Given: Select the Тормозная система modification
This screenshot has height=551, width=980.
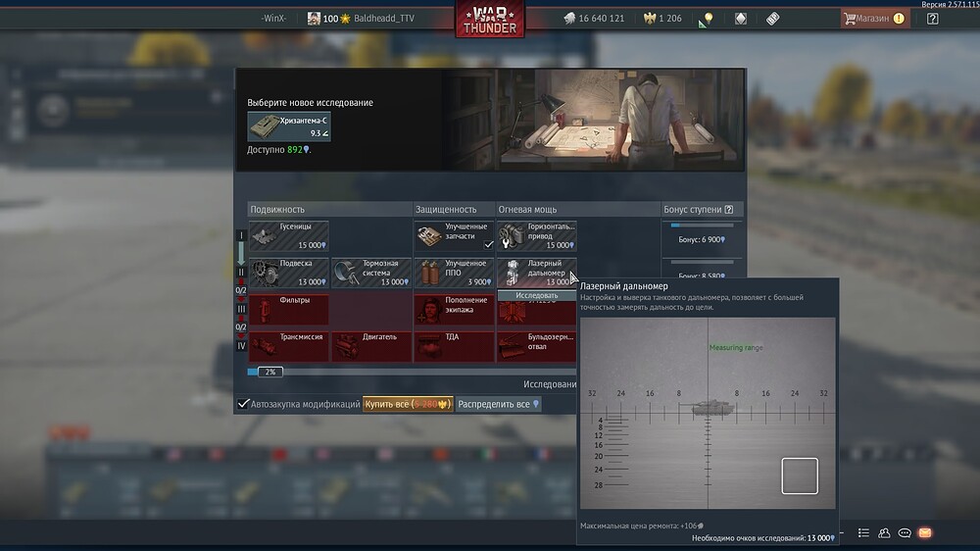Looking at the screenshot, I should (x=371, y=273).
